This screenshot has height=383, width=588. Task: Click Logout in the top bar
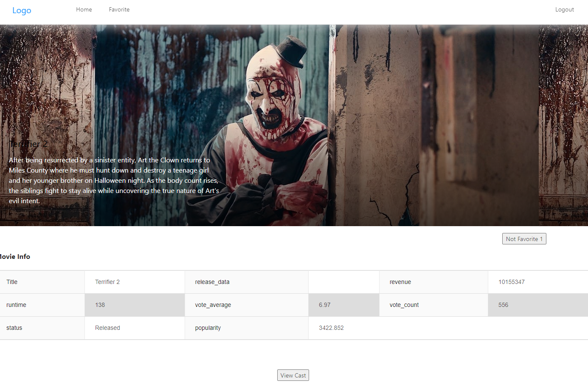tap(564, 9)
